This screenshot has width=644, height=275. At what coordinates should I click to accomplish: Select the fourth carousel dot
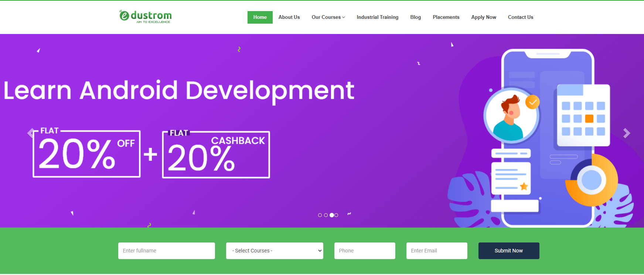tap(336, 215)
